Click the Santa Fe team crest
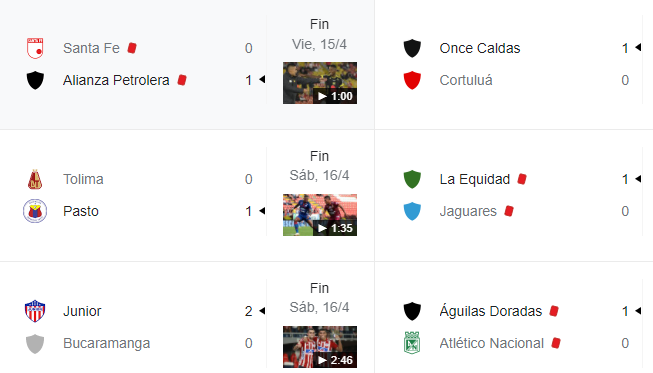Viewport: 653px width, 373px height. point(35,48)
